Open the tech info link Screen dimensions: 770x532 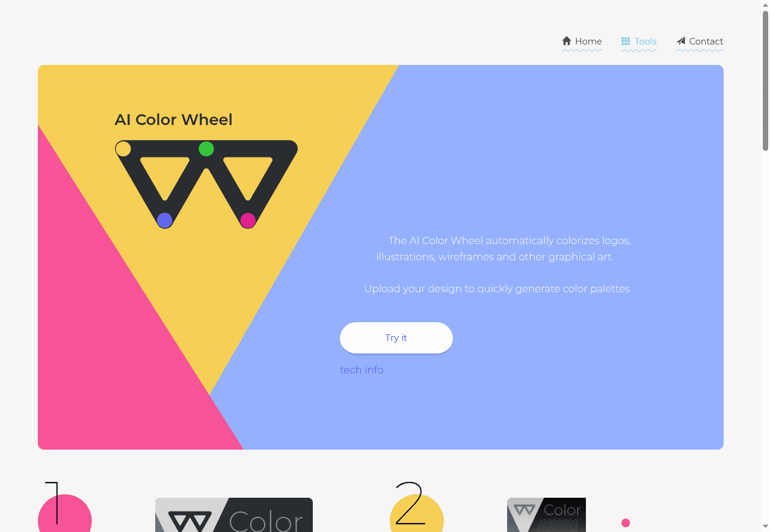click(x=362, y=370)
